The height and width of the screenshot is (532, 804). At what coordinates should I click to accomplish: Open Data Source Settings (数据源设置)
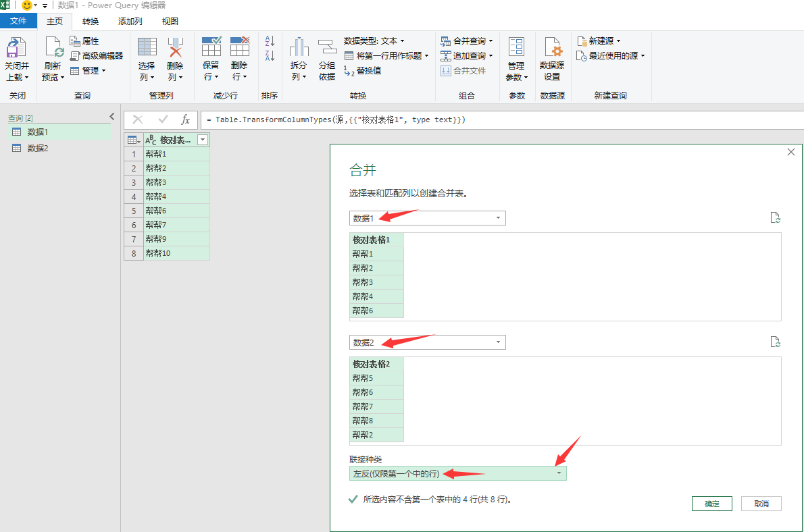552,59
